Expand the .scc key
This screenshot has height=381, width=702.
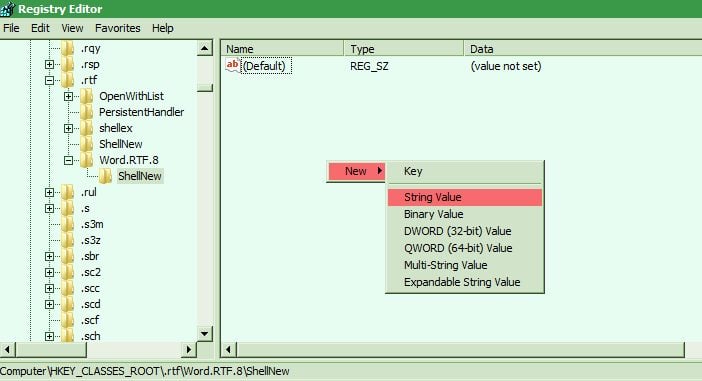(x=49, y=289)
